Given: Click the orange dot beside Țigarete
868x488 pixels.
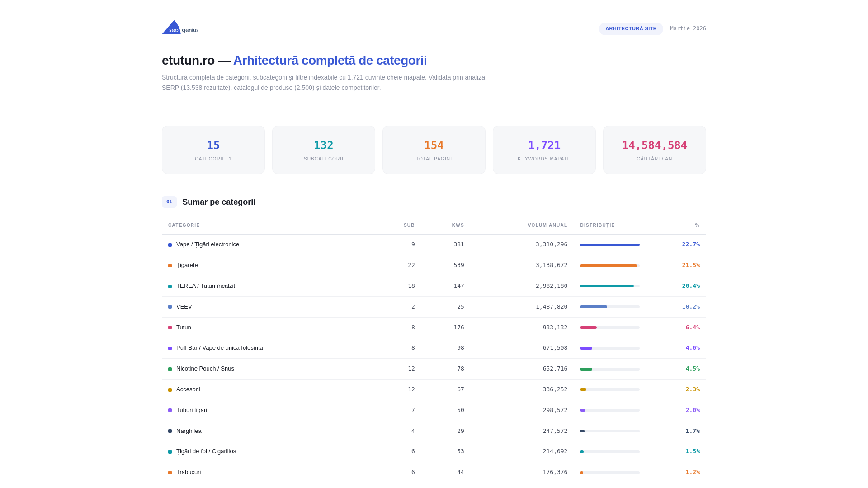Looking at the screenshot, I should pos(170,266).
